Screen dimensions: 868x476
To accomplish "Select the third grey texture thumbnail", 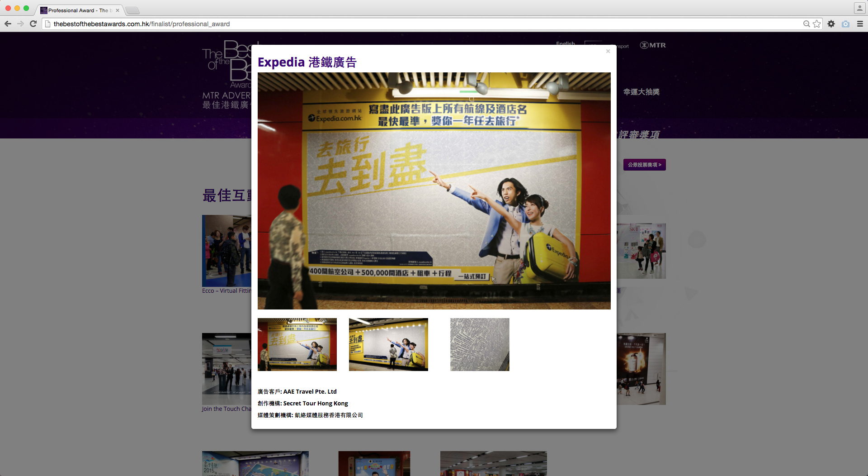I will point(480,344).
